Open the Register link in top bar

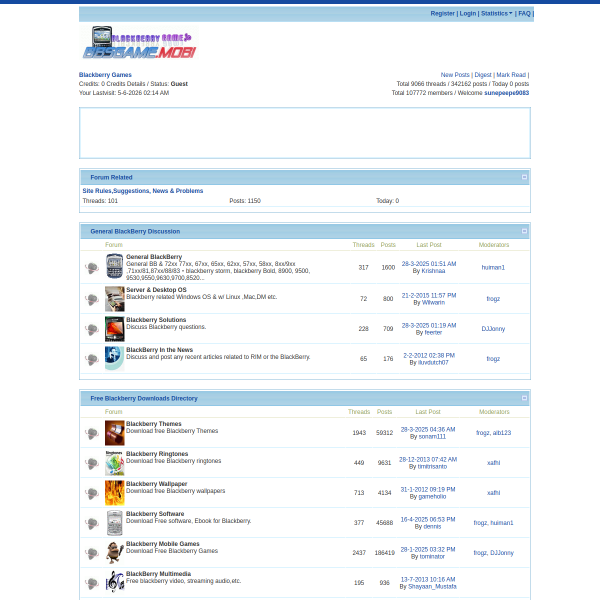(x=442, y=13)
